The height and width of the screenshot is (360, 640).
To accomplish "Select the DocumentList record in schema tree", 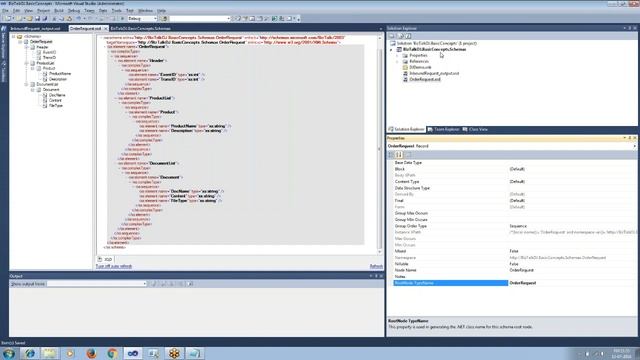I will coord(47,84).
